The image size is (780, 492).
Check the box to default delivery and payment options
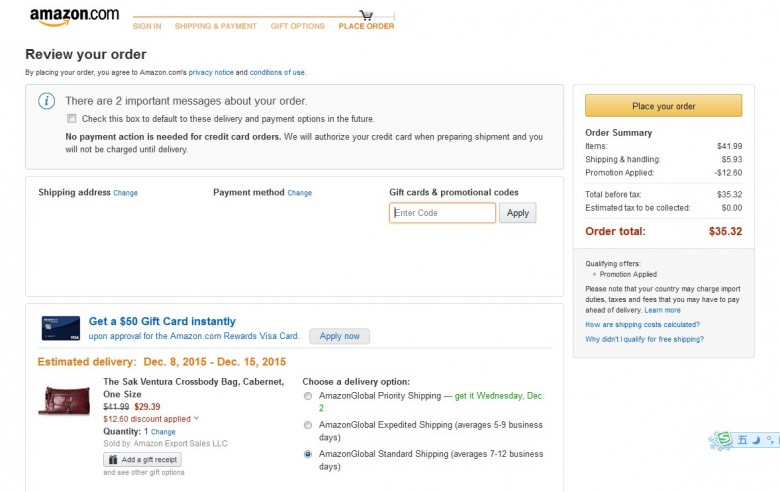point(72,118)
